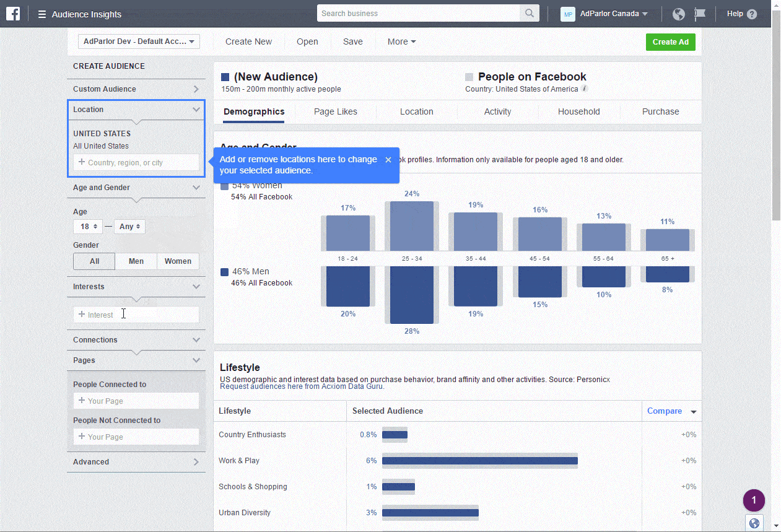Open the globe notifications icon

[x=679, y=14]
